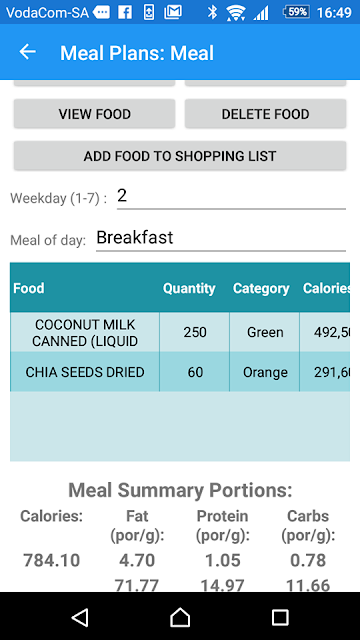Screen dimensions: 360x640
Task: Edit the Meal of day field
Action: tap(221, 238)
